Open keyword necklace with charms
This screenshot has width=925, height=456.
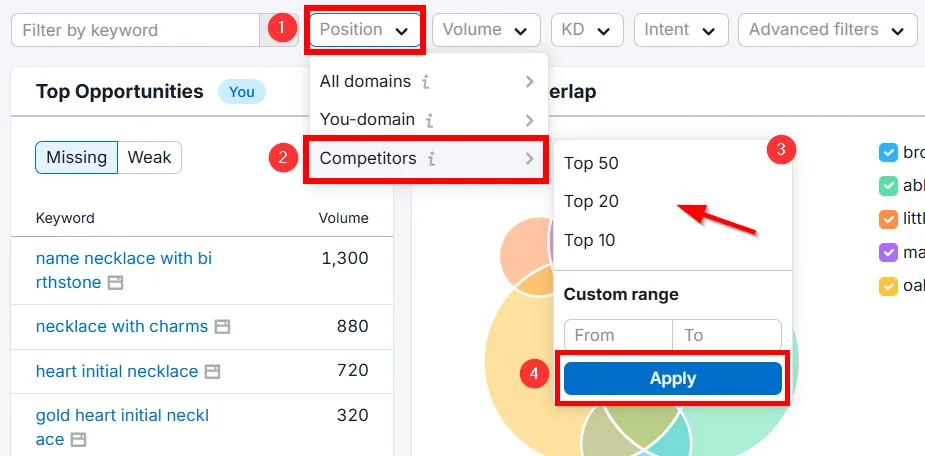(x=122, y=326)
